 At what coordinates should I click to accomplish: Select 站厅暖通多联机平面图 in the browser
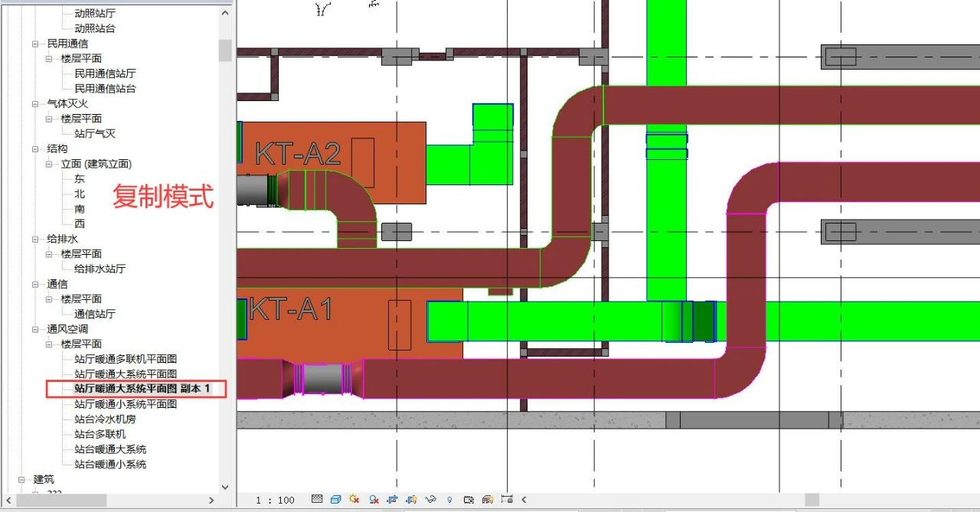(126, 359)
